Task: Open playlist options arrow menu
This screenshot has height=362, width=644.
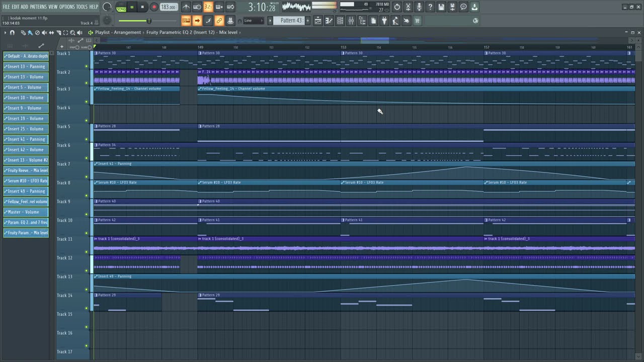Action: [5, 32]
